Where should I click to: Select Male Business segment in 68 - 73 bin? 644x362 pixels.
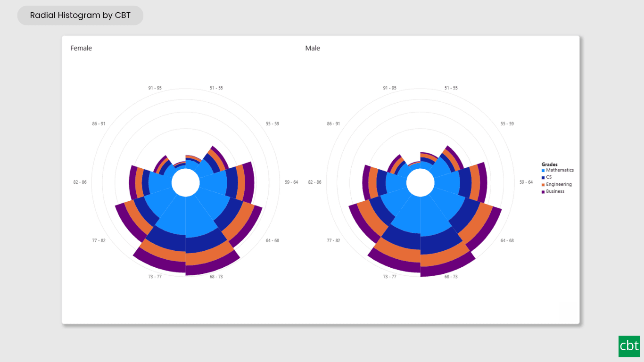[x=447, y=267]
